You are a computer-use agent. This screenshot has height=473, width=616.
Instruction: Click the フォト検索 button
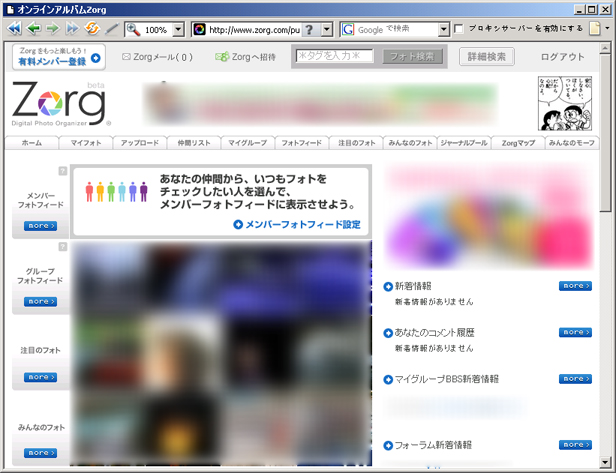pyautogui.click(x=412, y=57)
